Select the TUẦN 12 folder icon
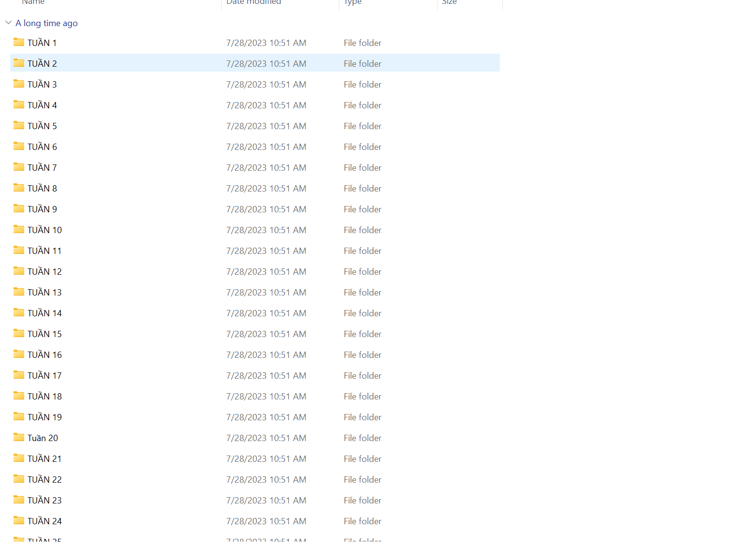The height and width of the screenshot is (546, 756). pyautogui.click(x=19, y=271)
